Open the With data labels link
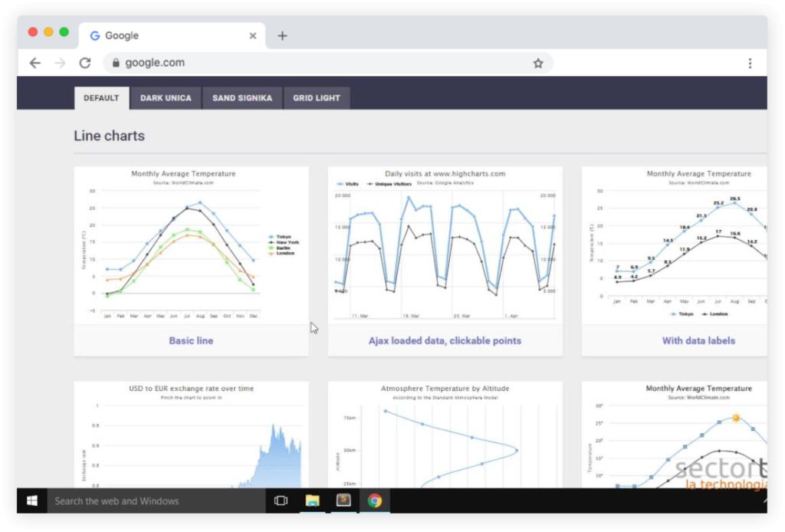Screen dimensions: 785x532 coord(698,340)
